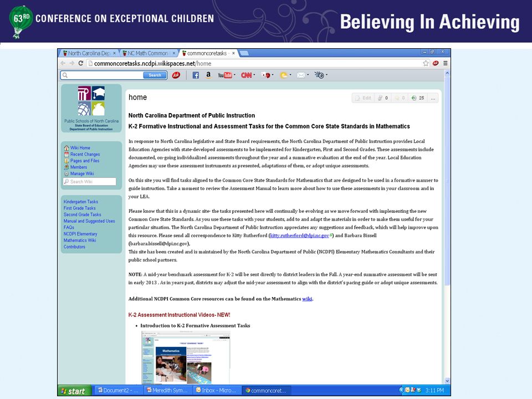
Task: Click the games dice toolbar icon
Action: click(265, 75)
